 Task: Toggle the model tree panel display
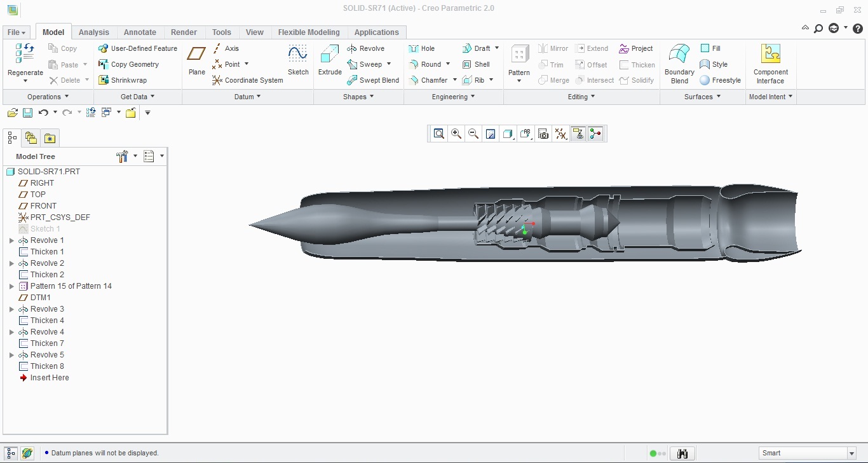11,453
